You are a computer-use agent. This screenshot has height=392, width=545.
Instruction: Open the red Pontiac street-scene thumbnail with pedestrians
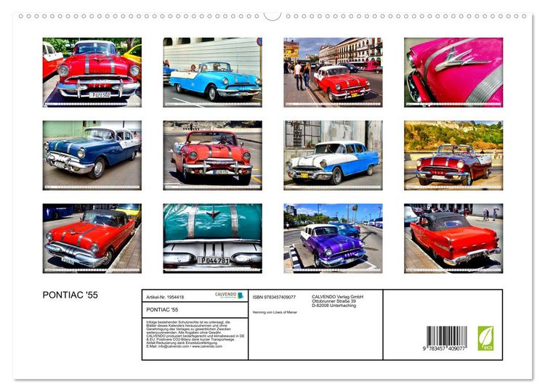pos(333,72)
